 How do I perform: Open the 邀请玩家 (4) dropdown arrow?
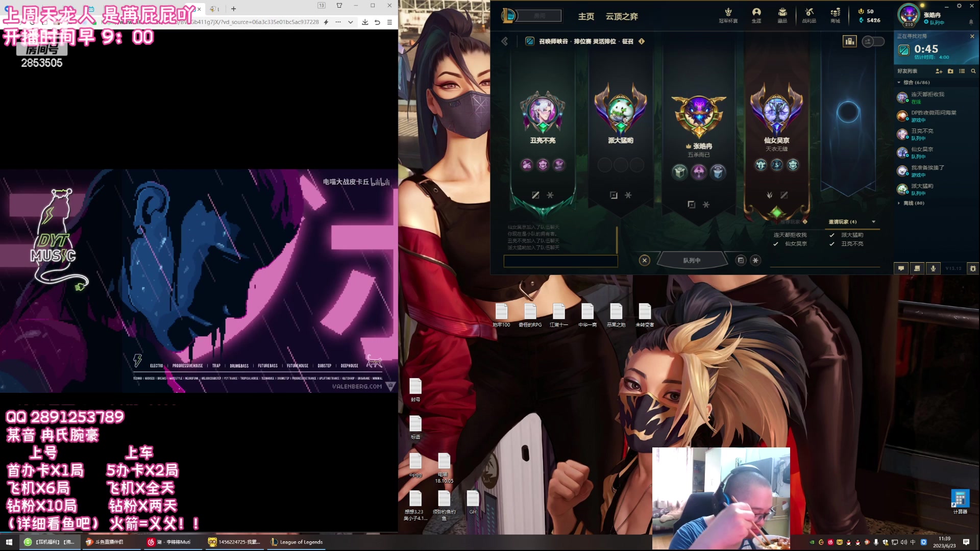tap(874, 222)
